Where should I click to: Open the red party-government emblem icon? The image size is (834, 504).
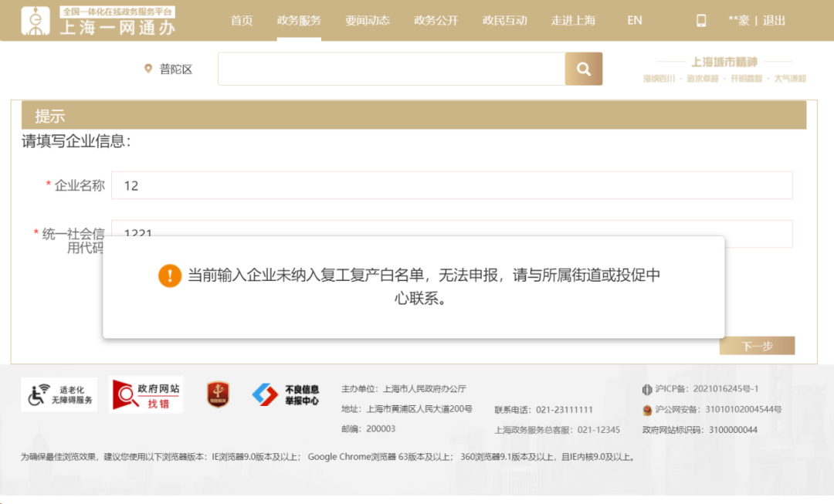coord(218,394)
